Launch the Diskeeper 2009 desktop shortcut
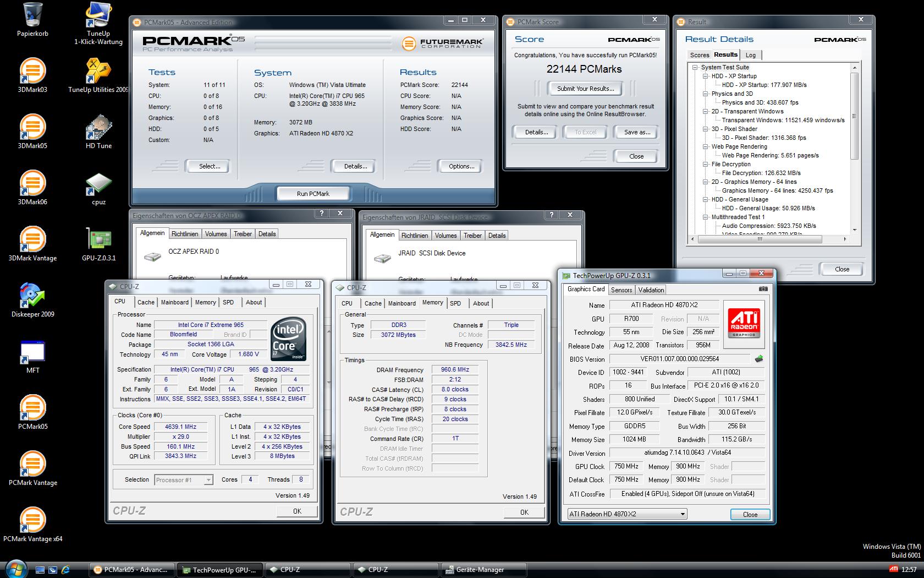This screenshot has height=578, width=924. (x=32, y=300)
